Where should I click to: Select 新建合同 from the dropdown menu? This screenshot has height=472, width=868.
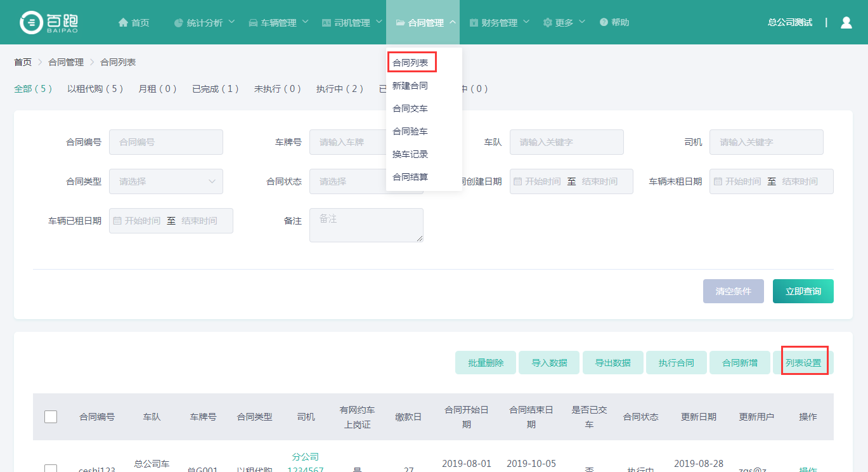click(x=410, y=86)
